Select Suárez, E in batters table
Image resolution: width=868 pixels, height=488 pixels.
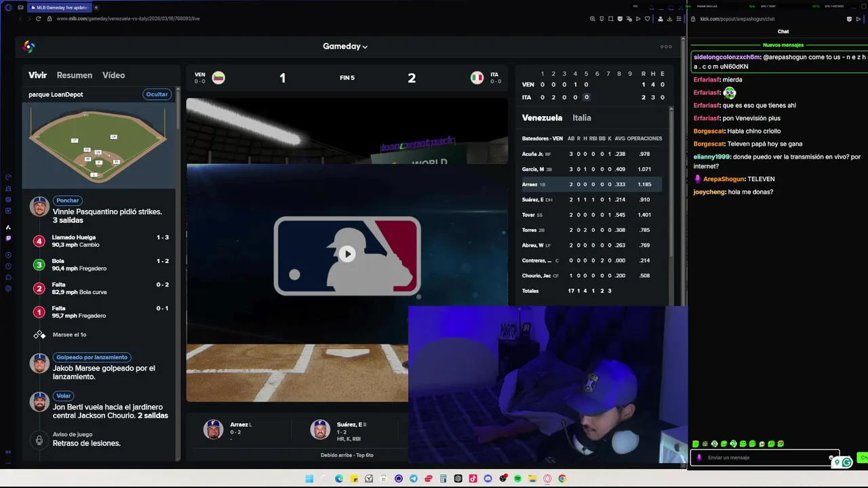(591, 199)
